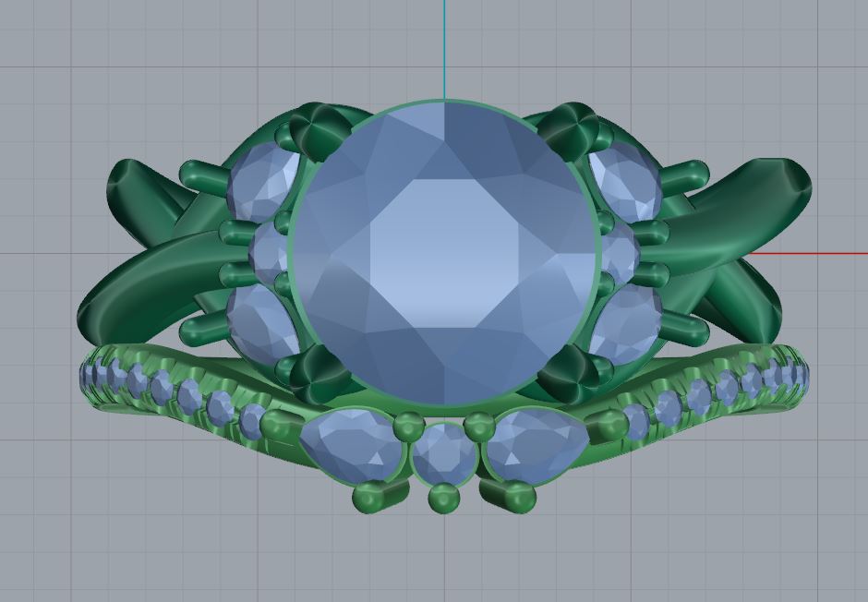Pick the left pear stone on the curved band
868x602 pixels.
tap(353, 445)
